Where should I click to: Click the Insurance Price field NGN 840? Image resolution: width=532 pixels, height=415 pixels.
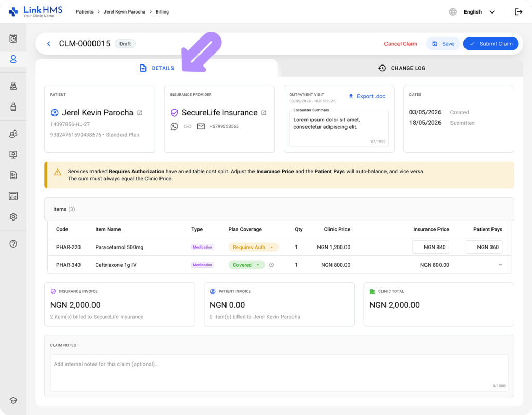(431, 247)
